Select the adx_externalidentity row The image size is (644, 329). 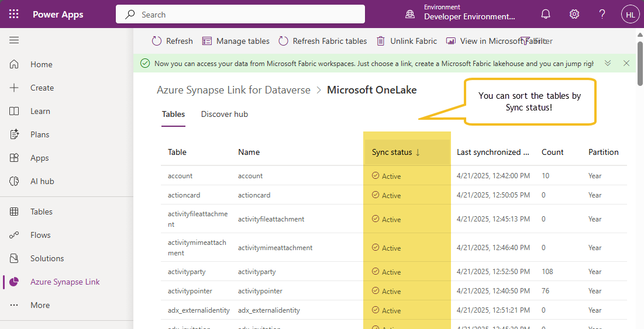point(394,310)
